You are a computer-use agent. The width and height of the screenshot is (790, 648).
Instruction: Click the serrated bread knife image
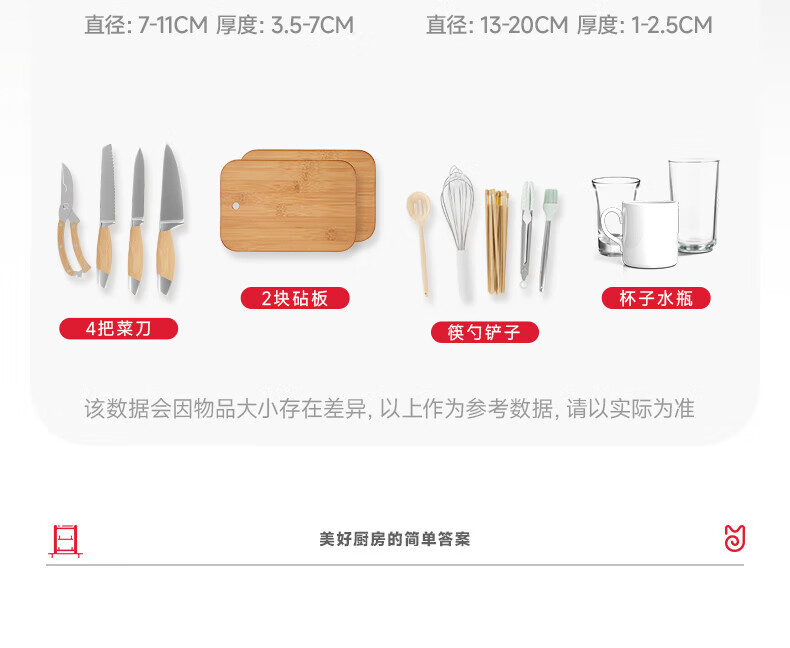(x=106, y=216)
